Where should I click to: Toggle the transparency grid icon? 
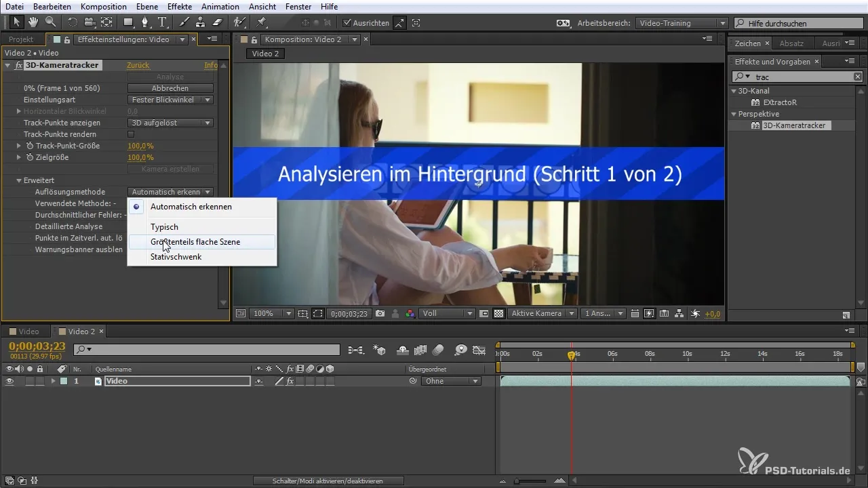click(x=499, y=314)
